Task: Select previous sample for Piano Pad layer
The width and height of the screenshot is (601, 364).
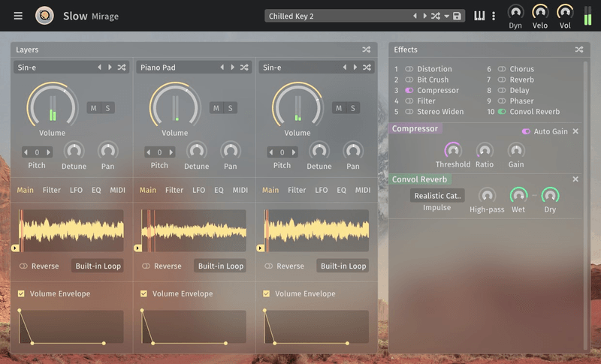Action: click(222, 67)
